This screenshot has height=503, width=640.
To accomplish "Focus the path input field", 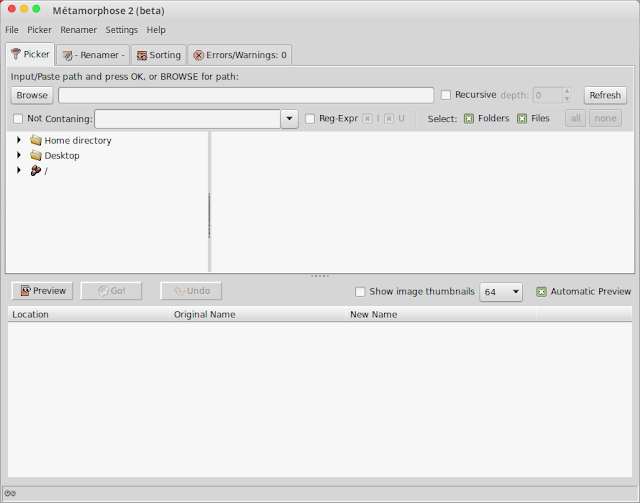I will pos(246,95).
